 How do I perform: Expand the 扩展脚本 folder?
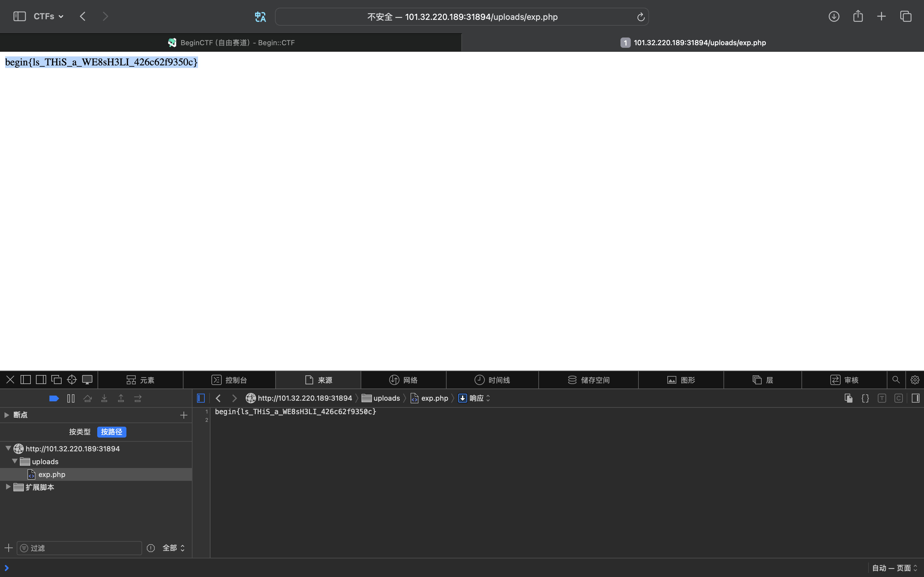8,487
